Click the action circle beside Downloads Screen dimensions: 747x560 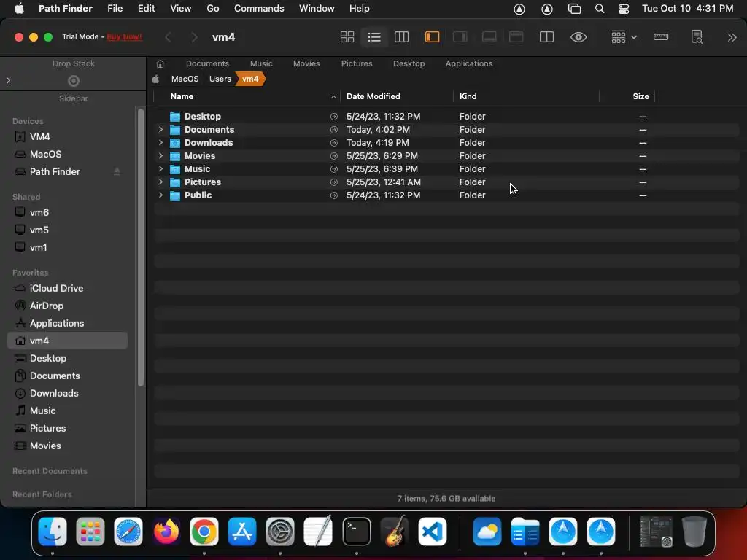pyautogui.click(x=333, y=143)
